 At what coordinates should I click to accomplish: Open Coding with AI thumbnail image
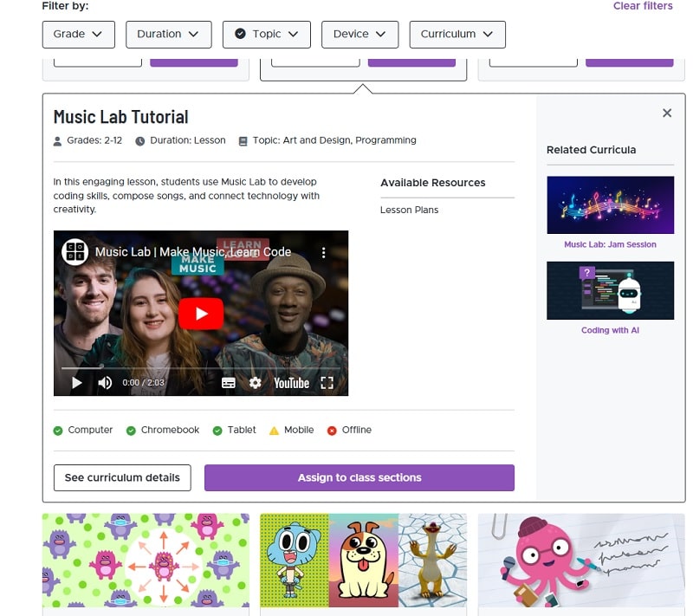[610, 290]
